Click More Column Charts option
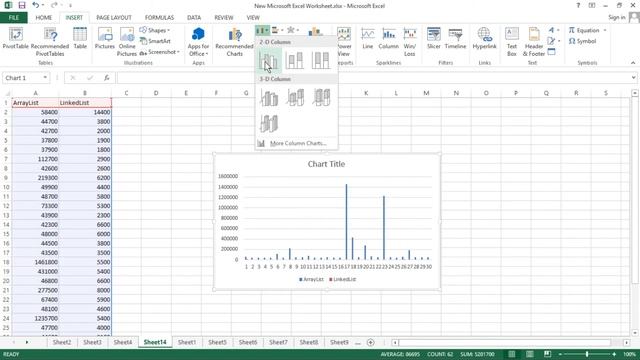This screenshot has height=360, width=640. pyautogui.click(x=297, y=143)
